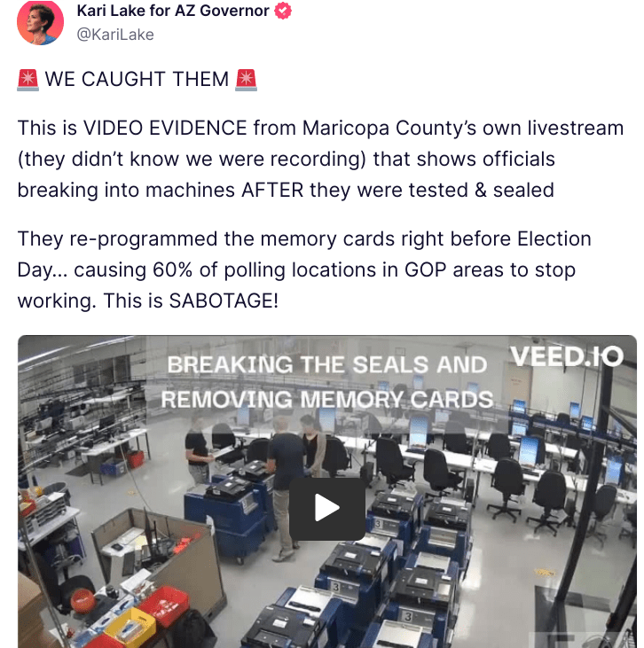The image size is (644, 648).
Task: Click the Maricopa County's livestream phrase
Action: (463, 128)
